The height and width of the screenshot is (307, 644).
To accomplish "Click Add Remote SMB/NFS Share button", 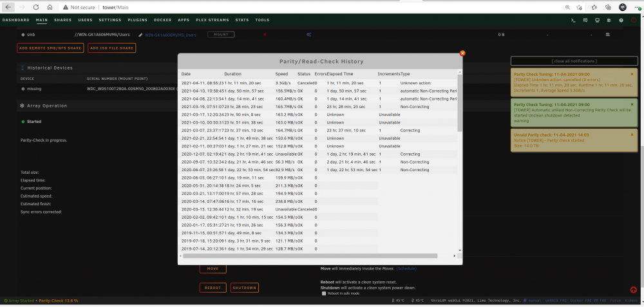I will pyautogui.click(x=50, y=48).
